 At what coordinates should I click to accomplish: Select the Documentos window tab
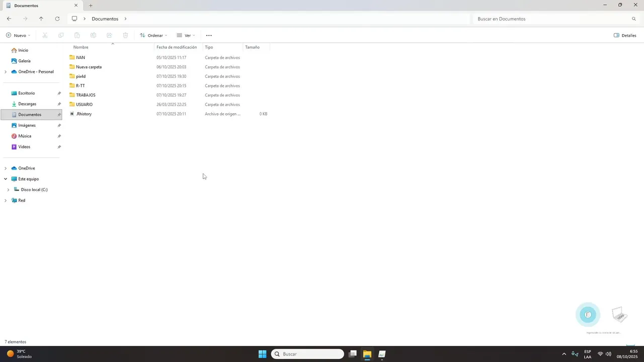point(41,6)
